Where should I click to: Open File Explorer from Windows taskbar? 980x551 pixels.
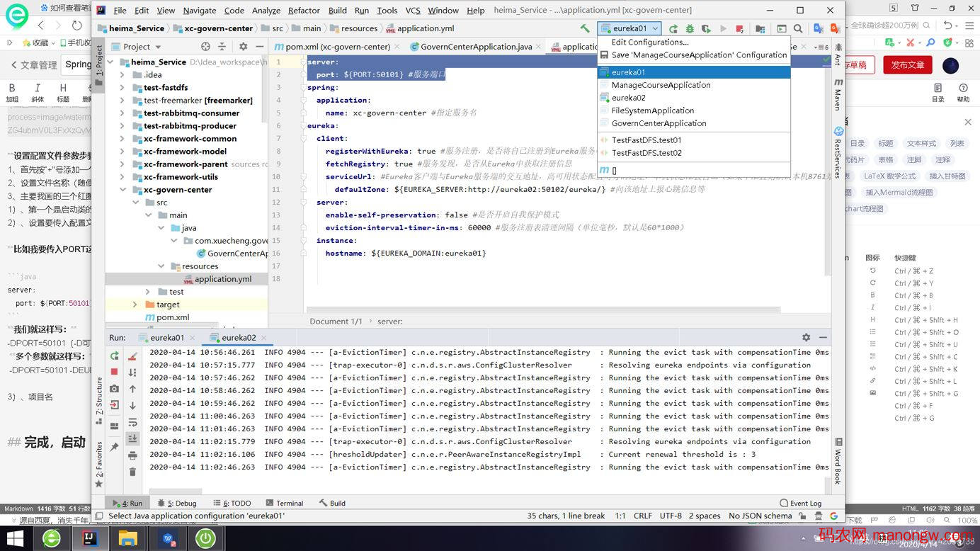127,538
